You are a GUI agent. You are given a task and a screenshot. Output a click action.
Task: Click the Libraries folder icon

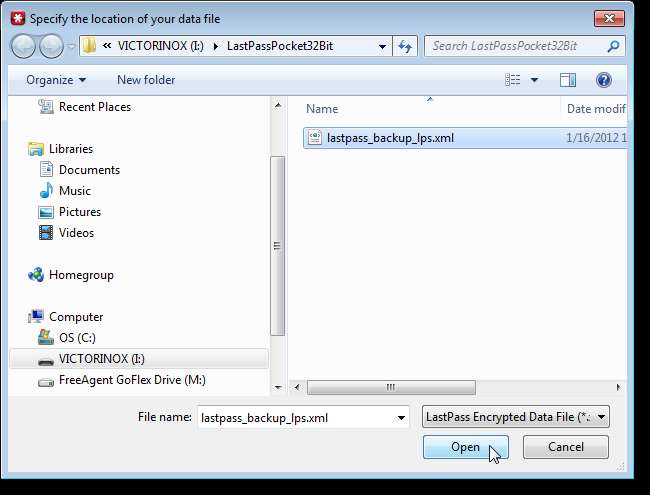click(x=36, y=149)
